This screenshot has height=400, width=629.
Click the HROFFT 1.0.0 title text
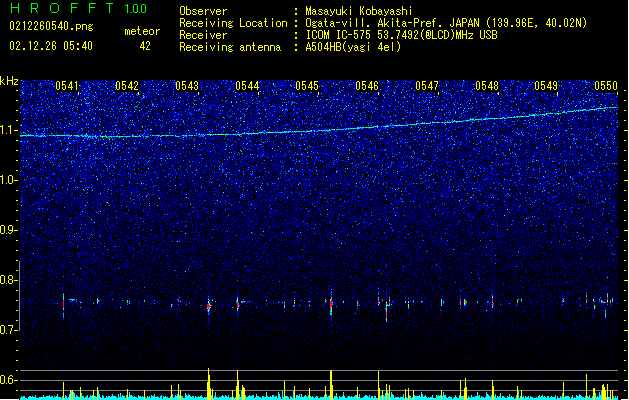tap(78, 8)
